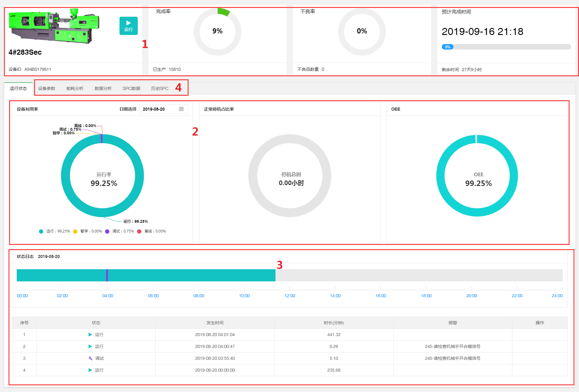579x392 pixels.
Task: Click the 运行状态 tab
Action: (18, 88)
